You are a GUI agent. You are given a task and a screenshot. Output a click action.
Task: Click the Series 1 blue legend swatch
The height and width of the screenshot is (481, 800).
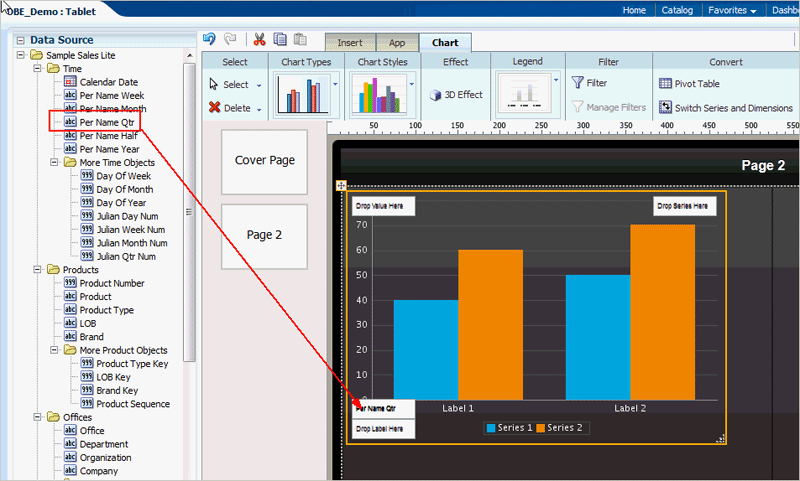point(491,428)
